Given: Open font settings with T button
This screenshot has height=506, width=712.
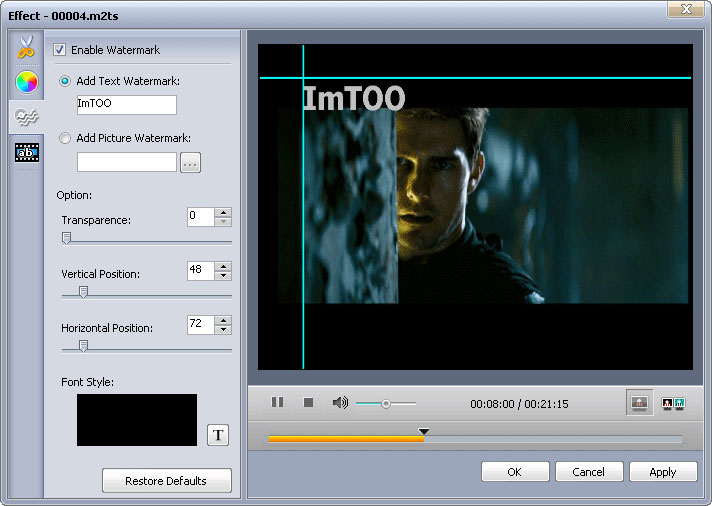Looking at the screenshot, I should pyautogui.click(x=218, y=435).
